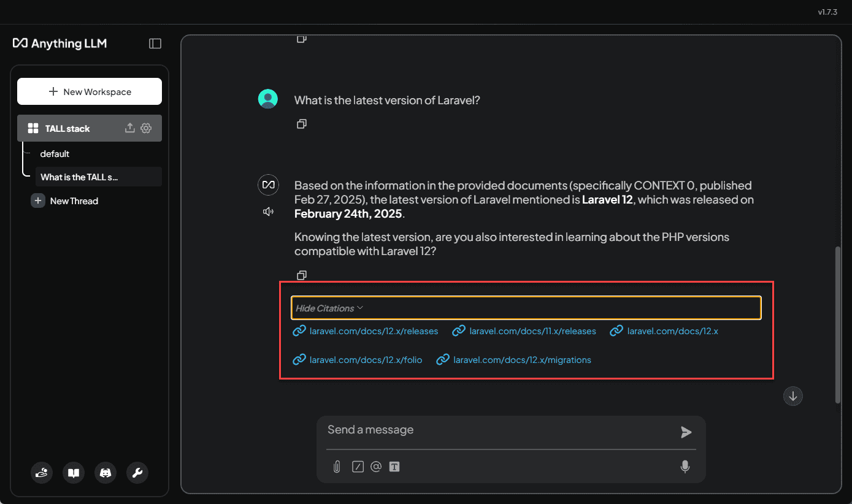852x504 pixels.
Task: Upload documents to TALL stack workspace
Action: coord(129,128)
